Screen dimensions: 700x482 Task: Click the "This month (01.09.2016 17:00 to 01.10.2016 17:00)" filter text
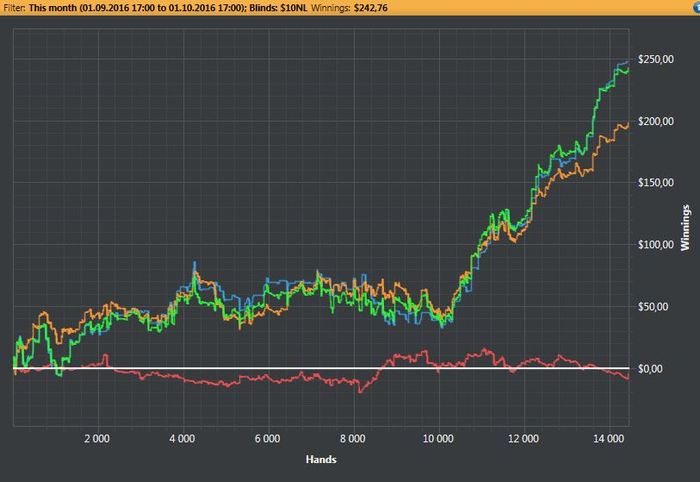point(137,8)
